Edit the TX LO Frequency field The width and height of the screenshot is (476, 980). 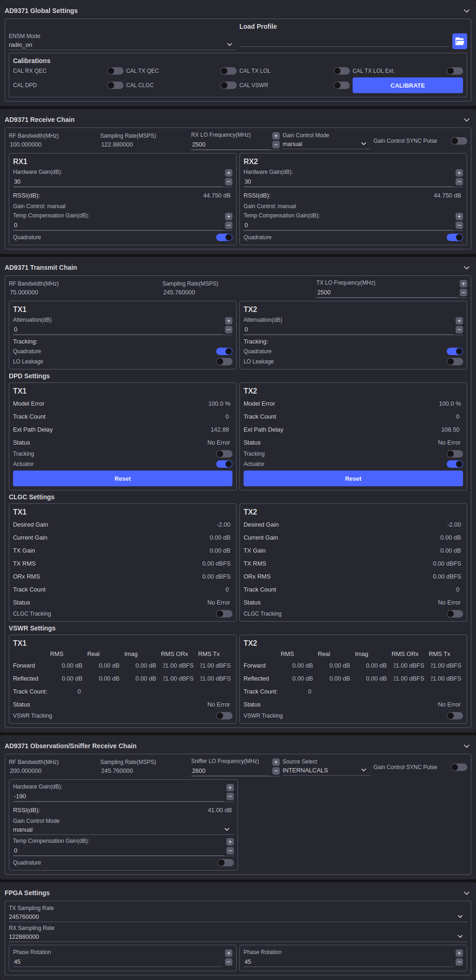tap(387, 293)
